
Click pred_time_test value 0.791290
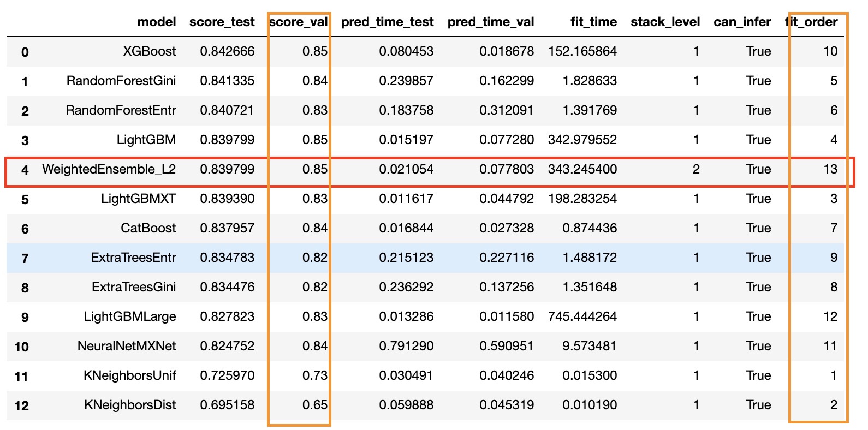(406, 346)
